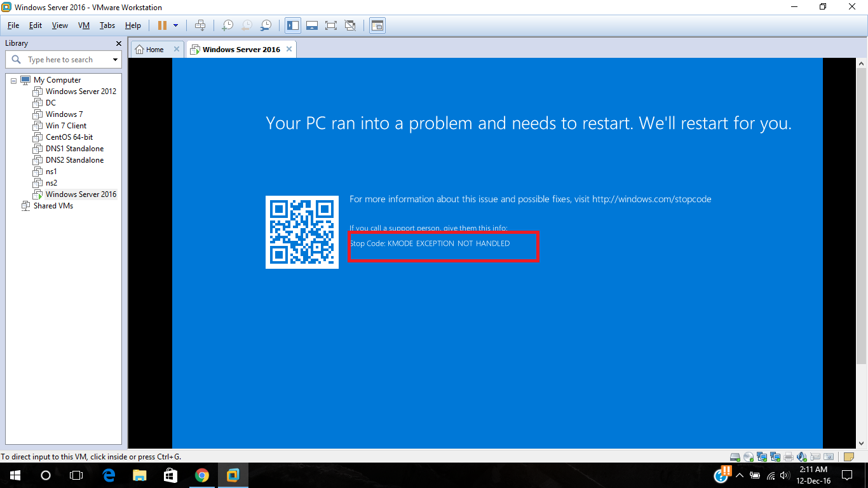Click the camera device icon in status bar
This screenshot has height=488, width=868.
pyautogui.click(x=829, y=456)
